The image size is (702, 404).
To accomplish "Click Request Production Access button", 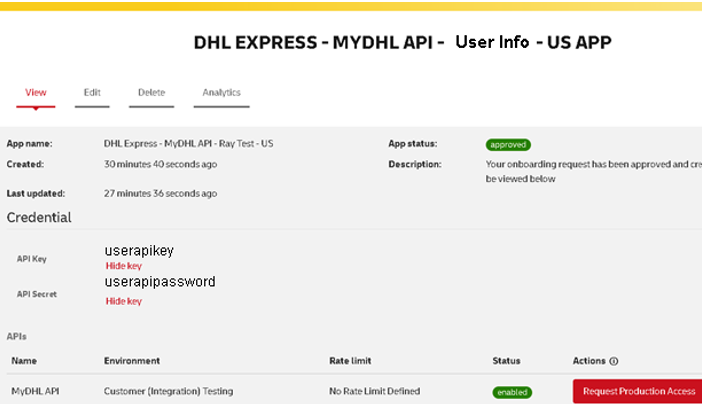I will [x=638, y=391].
